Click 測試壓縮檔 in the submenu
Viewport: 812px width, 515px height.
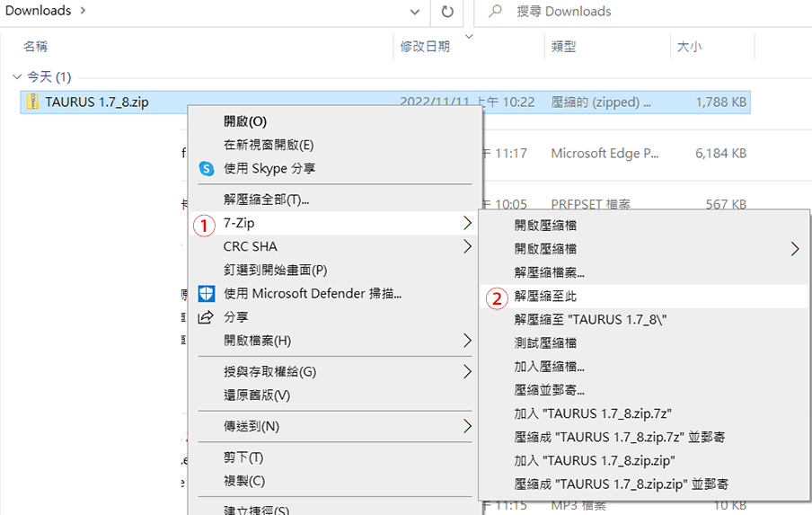coord(545,342)
